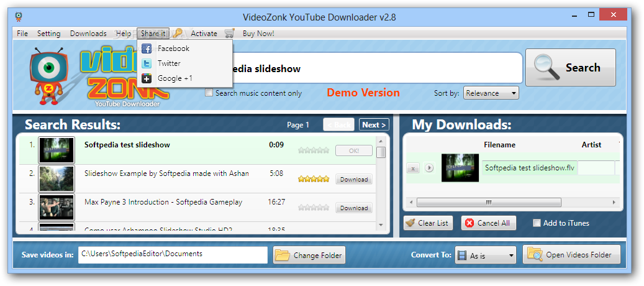The height and width of the screenshot is (286, 644).
Task: Click Cancel All downloads button
Action: tap(489, 223)
